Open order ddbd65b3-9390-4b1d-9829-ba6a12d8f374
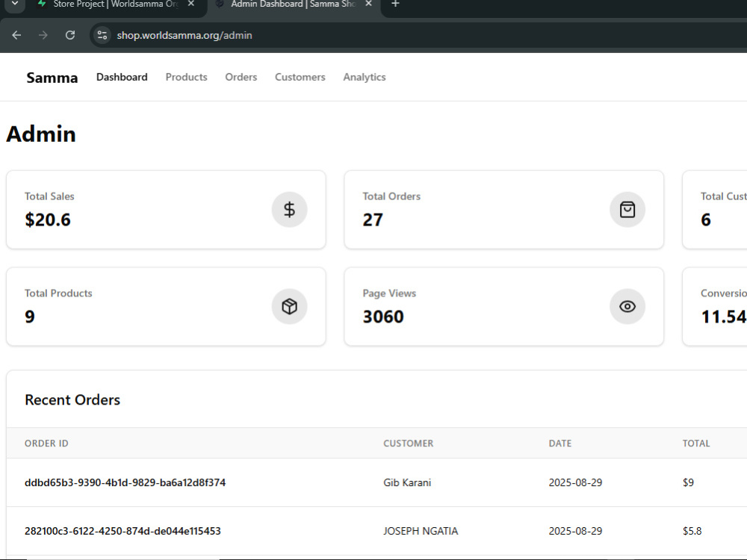The image size is (747, 560). (x=125, y=482)
